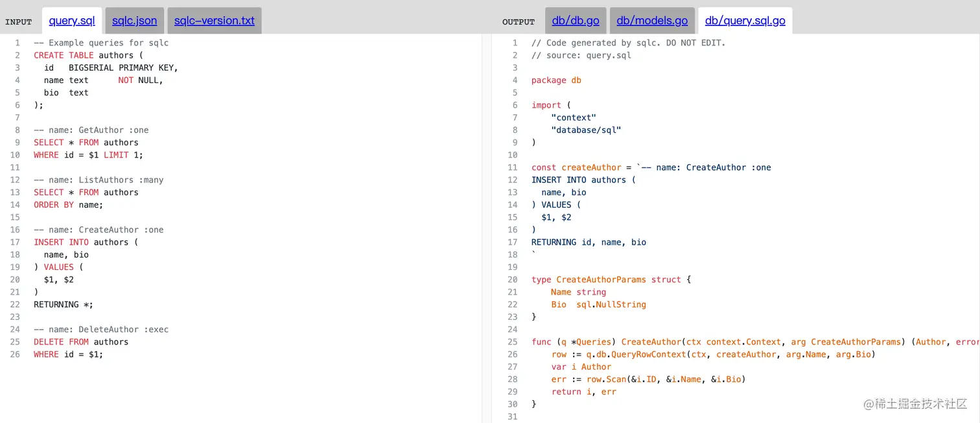Click the '// source: query.sql' comment

tap(581, 55)
